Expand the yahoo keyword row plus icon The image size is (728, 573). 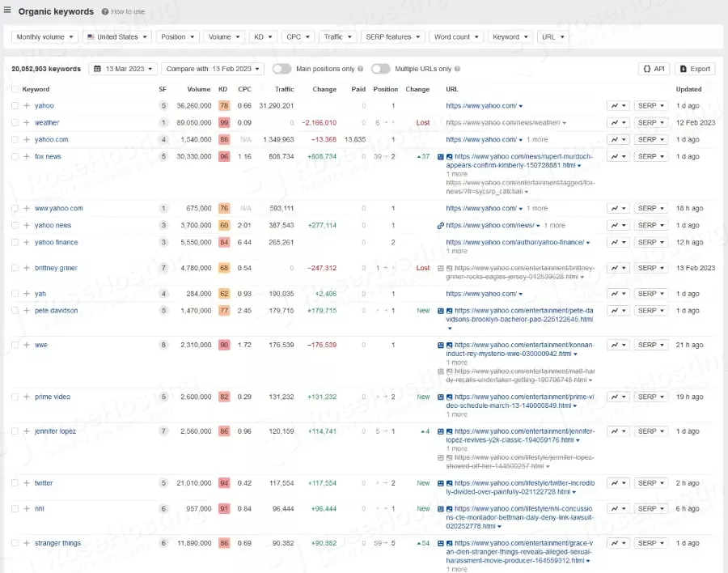coord(27,105)
